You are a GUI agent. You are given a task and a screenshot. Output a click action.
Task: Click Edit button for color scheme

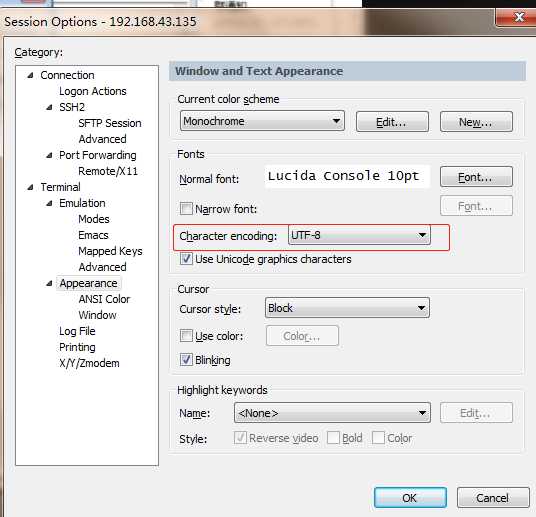(x=392, y=122)
